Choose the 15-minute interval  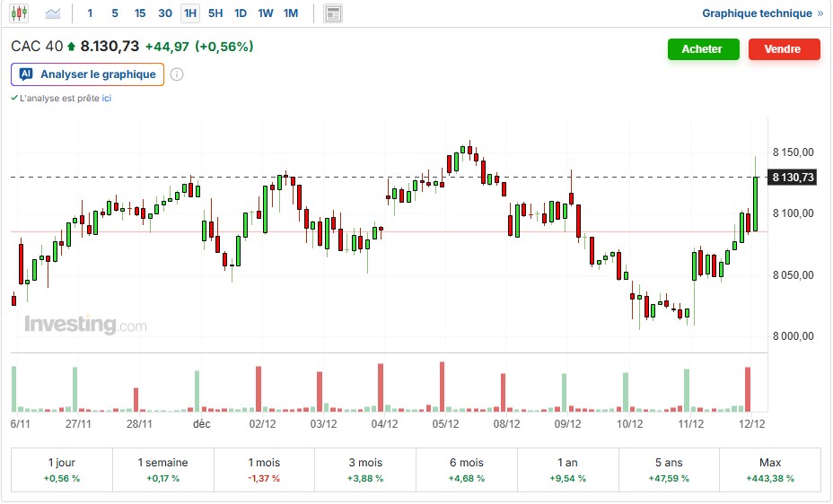click(x=140, y=13)
